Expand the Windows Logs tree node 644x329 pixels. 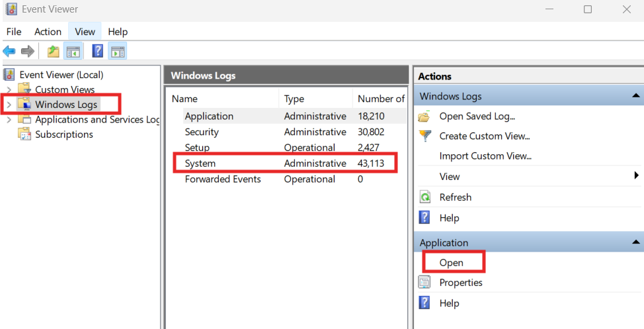(x=9, y=105)
